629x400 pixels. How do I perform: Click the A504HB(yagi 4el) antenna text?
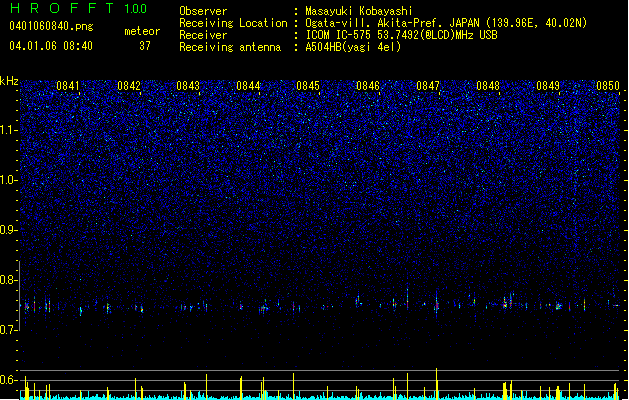tap(353, 47)
